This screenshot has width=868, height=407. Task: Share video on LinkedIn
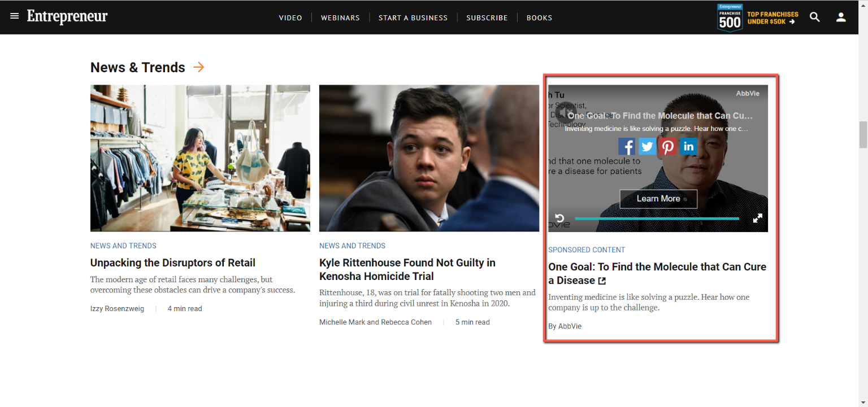tap(688, 147)
